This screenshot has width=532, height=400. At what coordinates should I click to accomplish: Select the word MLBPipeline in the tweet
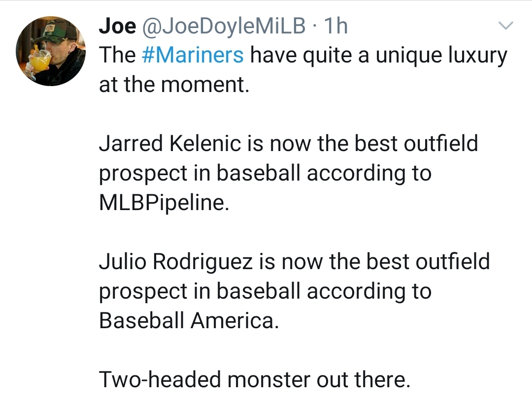164,203
